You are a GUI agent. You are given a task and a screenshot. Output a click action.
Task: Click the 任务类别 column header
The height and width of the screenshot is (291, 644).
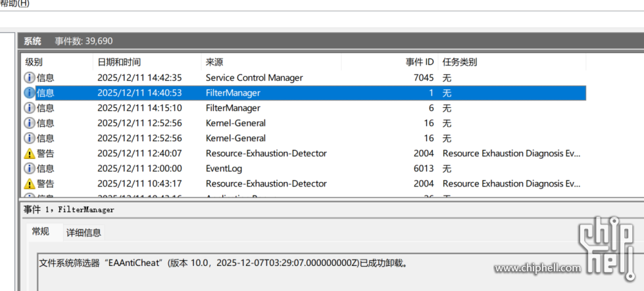[460, 62]
